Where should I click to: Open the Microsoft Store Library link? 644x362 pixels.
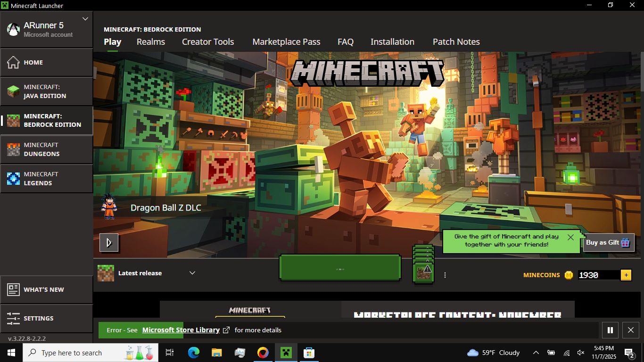coord(181,330)
